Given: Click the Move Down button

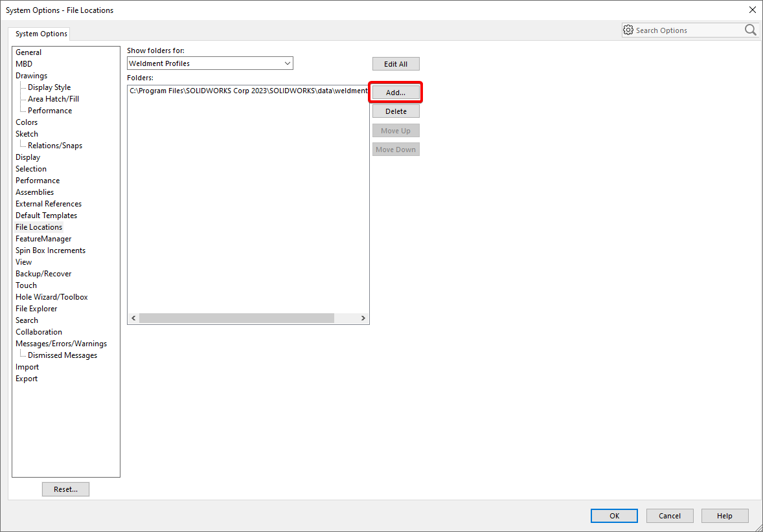Looking at the screenshot, I should click(x=396, y=150).
